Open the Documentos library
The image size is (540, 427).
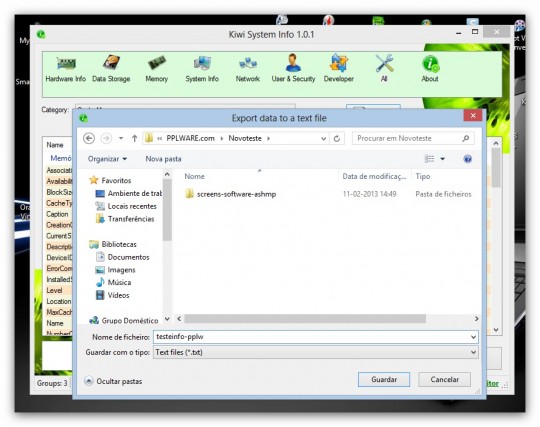pos(122,257)
